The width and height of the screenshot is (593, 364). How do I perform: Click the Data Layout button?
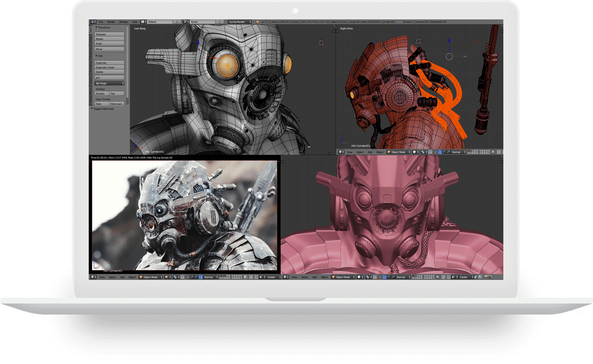(117, 104)
